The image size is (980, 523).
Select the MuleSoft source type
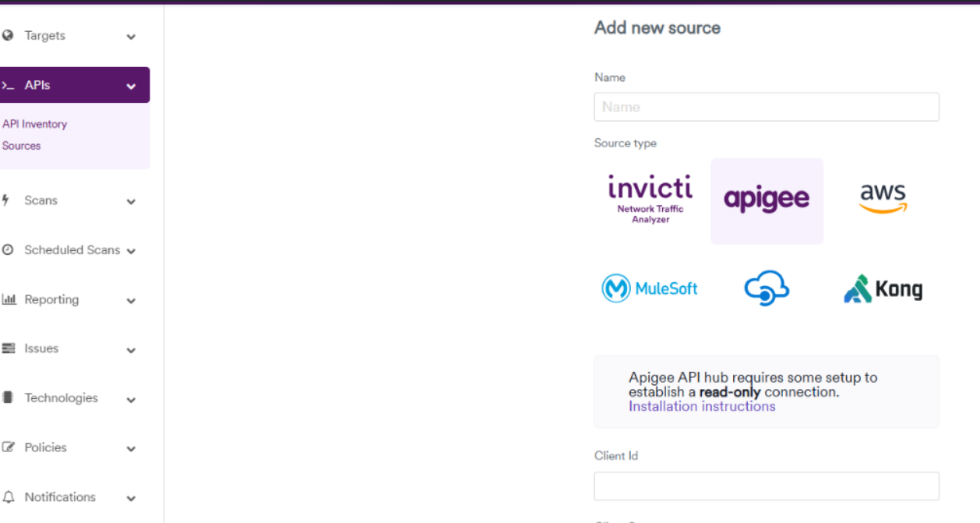coord(650,288)
